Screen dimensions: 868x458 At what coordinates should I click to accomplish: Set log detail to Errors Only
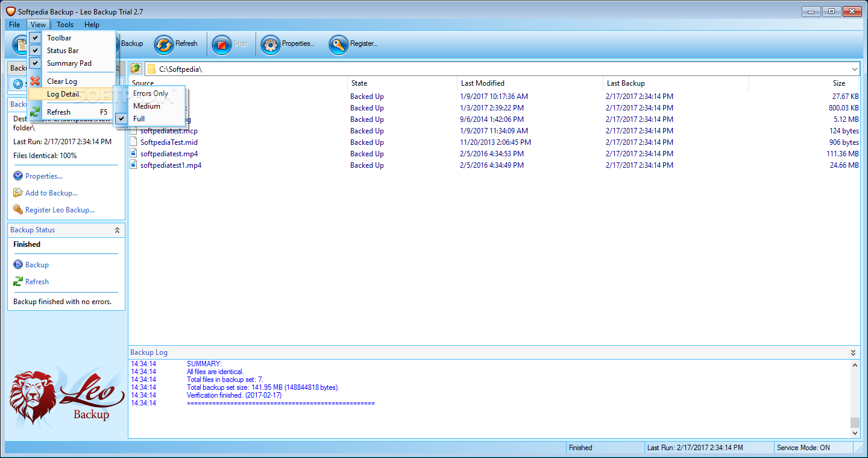151,94
